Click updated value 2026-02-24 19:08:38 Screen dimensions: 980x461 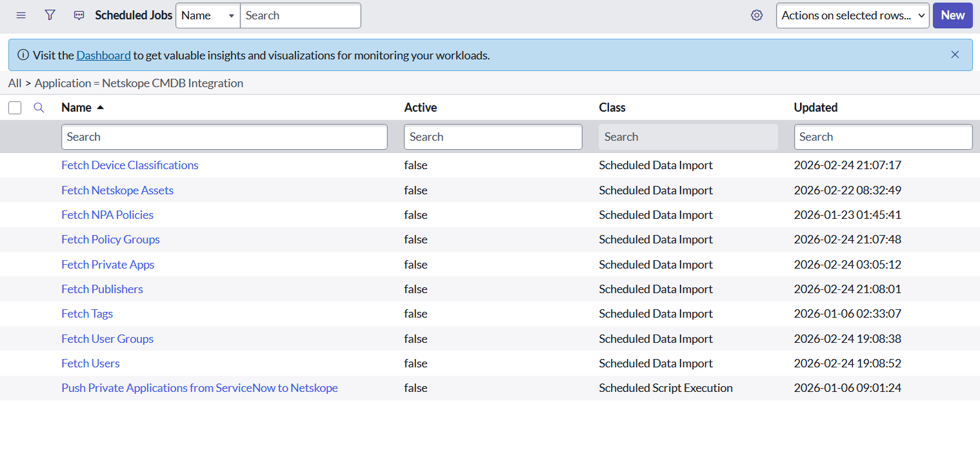pos(847,339)
